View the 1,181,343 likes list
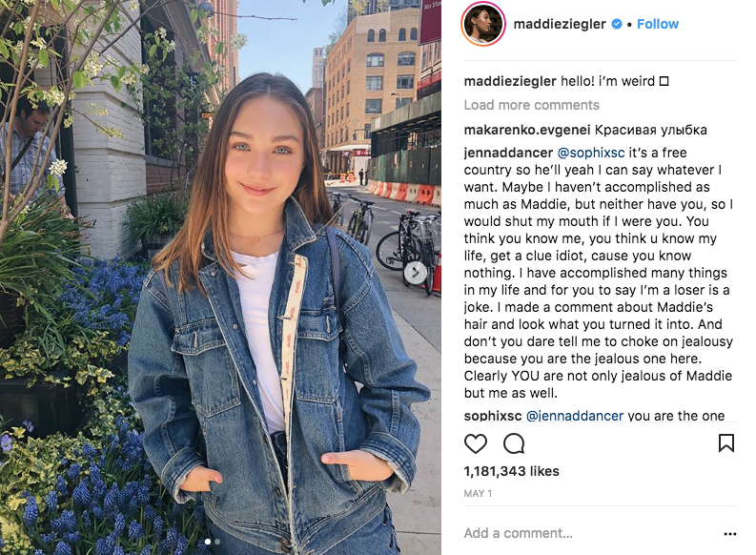This screenshot has width=756, height=555. [x=512, y=471]
